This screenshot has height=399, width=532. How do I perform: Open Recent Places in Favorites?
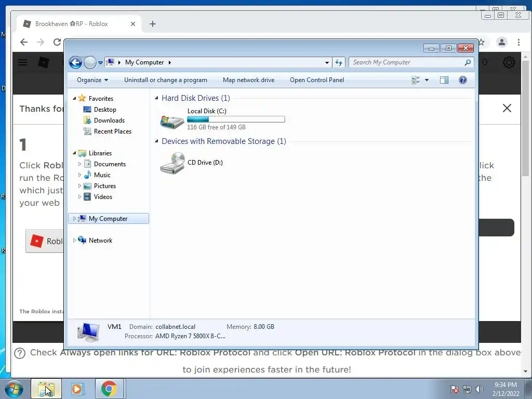113,131
